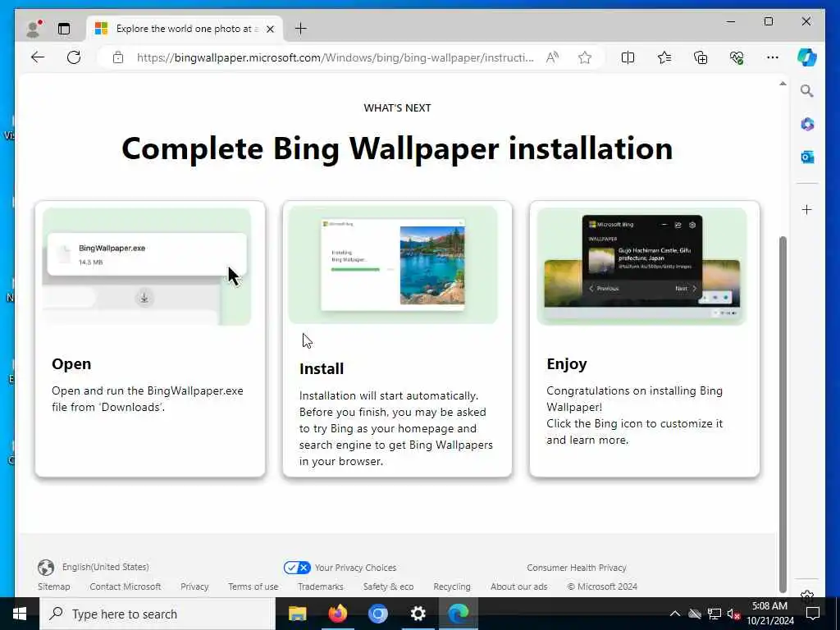Click the bingwallpaper.microsoft.com address bar
Image resolution: width=840 pixels, height=630 pixels.
pos(335,57)
